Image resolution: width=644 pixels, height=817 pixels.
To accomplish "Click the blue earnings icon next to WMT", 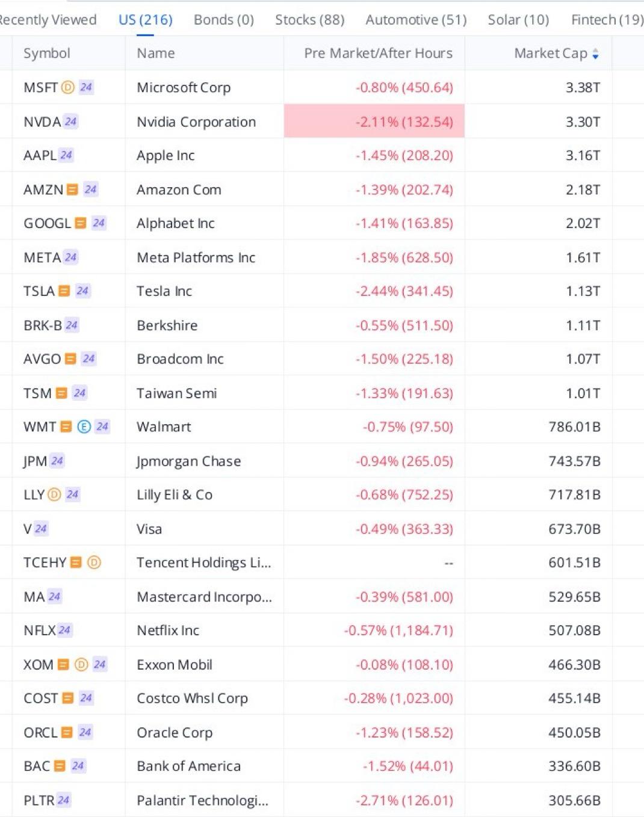I will (84, 427).
